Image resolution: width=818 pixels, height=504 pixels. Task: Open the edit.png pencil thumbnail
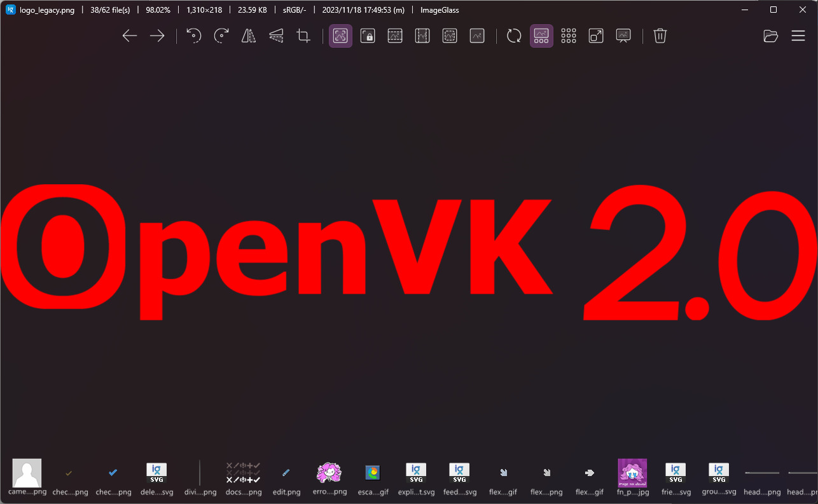(286, 477)
